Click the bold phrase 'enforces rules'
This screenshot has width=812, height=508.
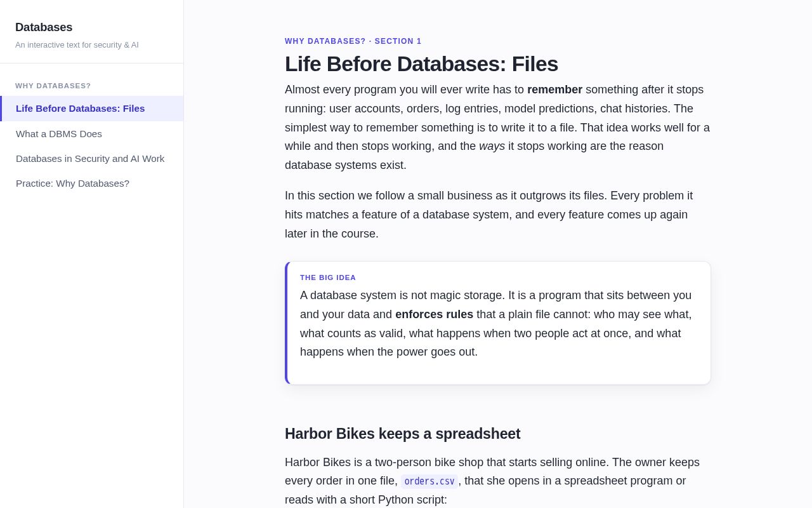point(434,314)
